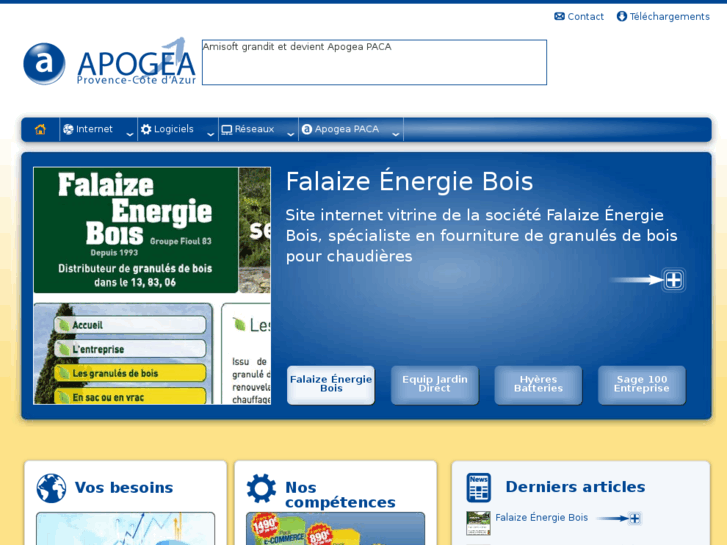This screenshot has height=545, width=727.
Task: Click the Vos besoins chart image
Action: (x=125, y=529)
